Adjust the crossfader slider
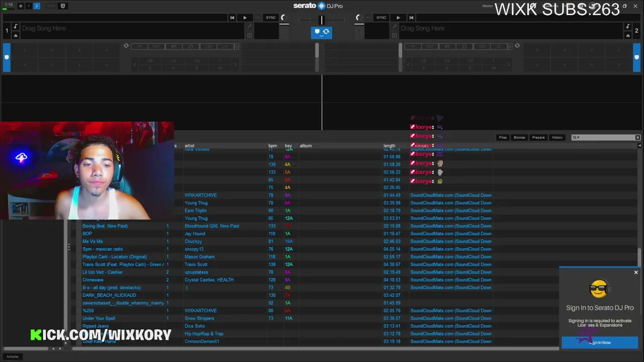 321,20
